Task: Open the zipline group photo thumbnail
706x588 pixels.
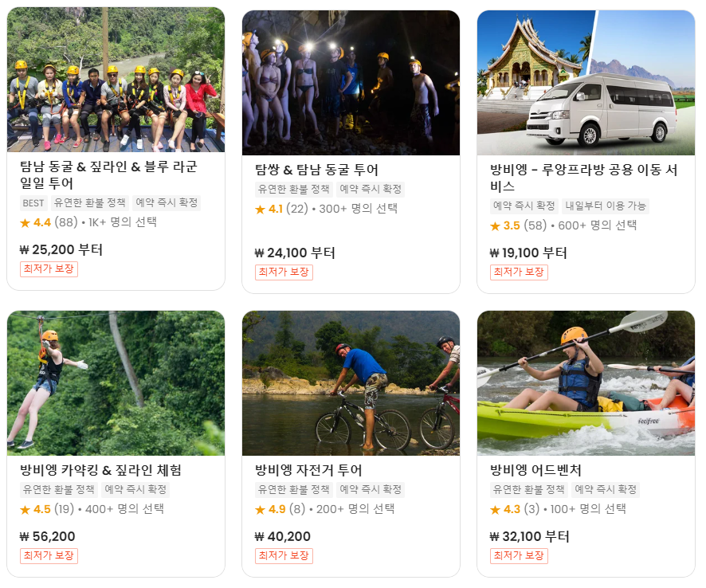Action: click(116, 80)
